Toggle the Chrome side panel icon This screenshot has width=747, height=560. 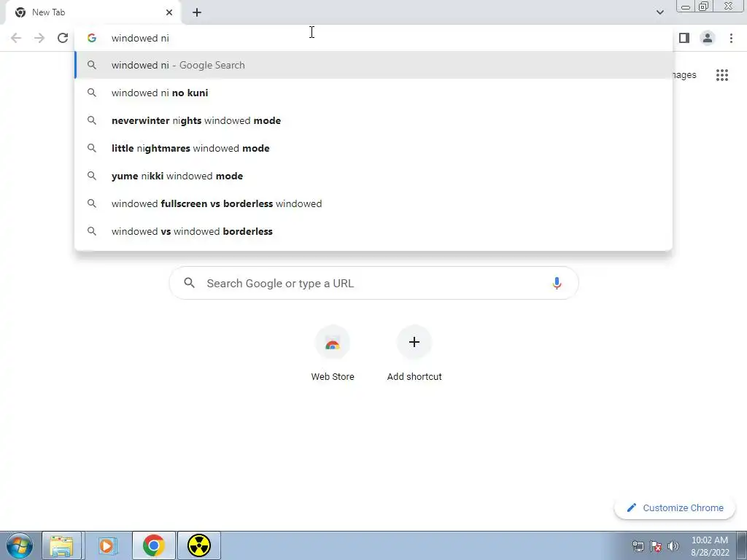pyautogui.click(x=684, y=38)
